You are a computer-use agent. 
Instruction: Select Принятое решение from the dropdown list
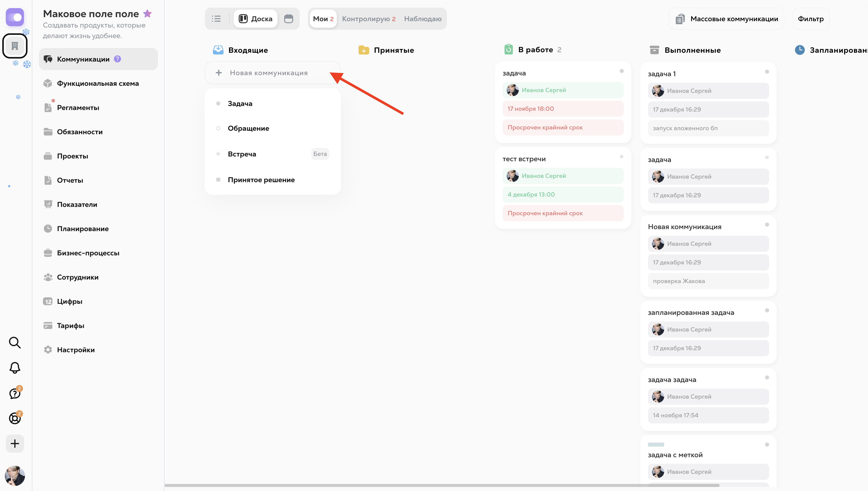tap(261, 180)
